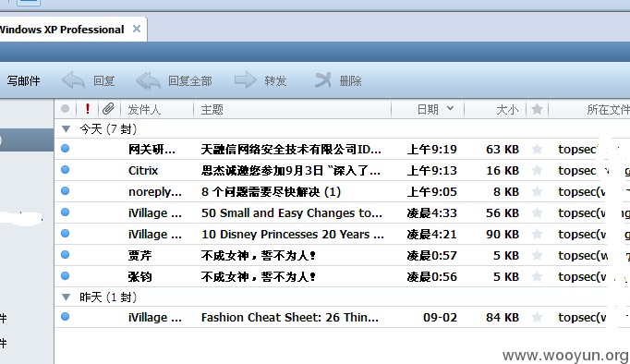
Task: Collapse the 今天 (7 封) group
Action: pos(66,129)
